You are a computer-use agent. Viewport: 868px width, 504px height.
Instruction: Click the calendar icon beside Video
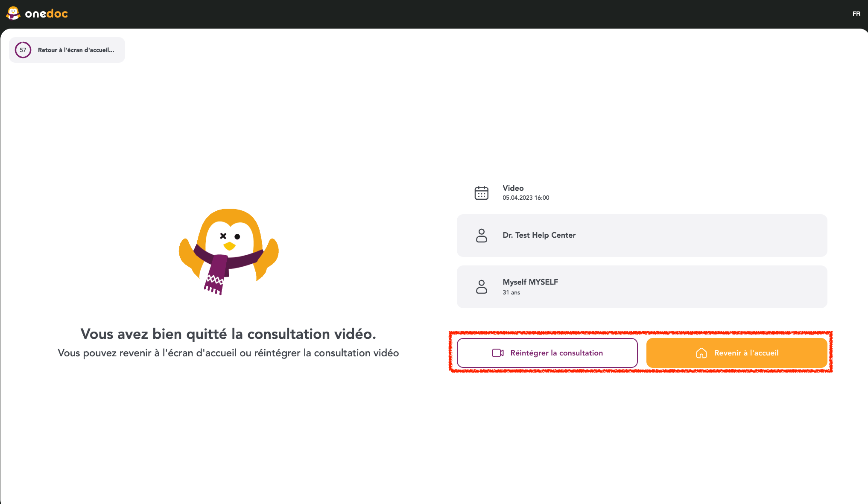click(481, 193)
